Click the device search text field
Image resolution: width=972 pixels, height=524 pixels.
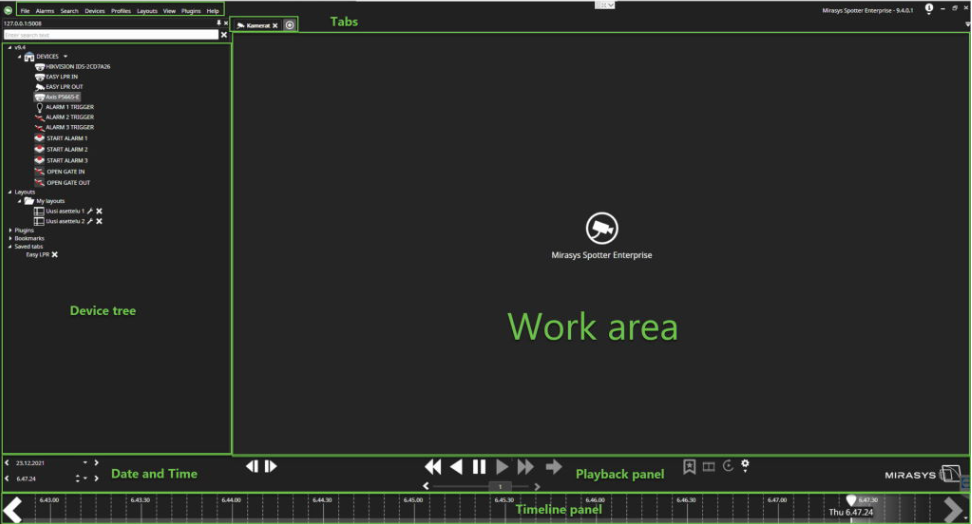tap(110, 35)
